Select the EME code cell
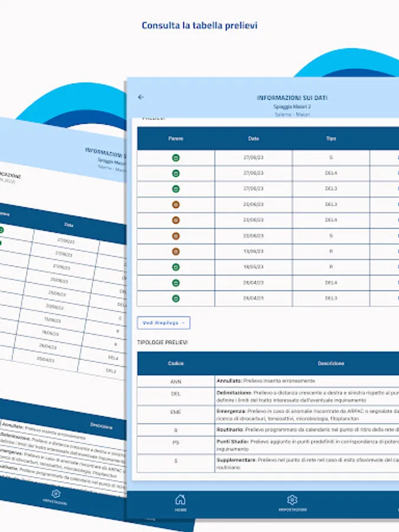The image size is (399, 532). point(176,414)
